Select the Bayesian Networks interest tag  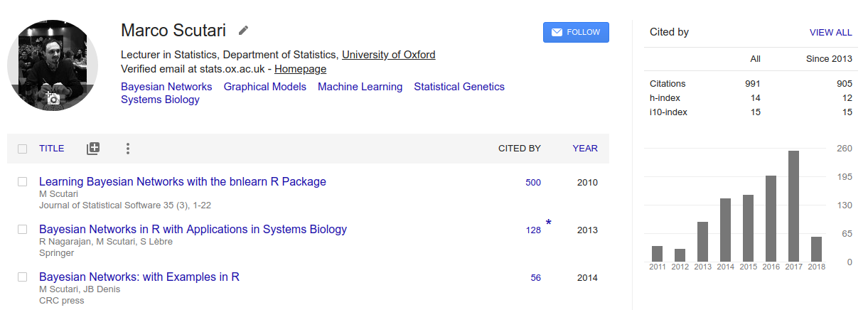166,87
